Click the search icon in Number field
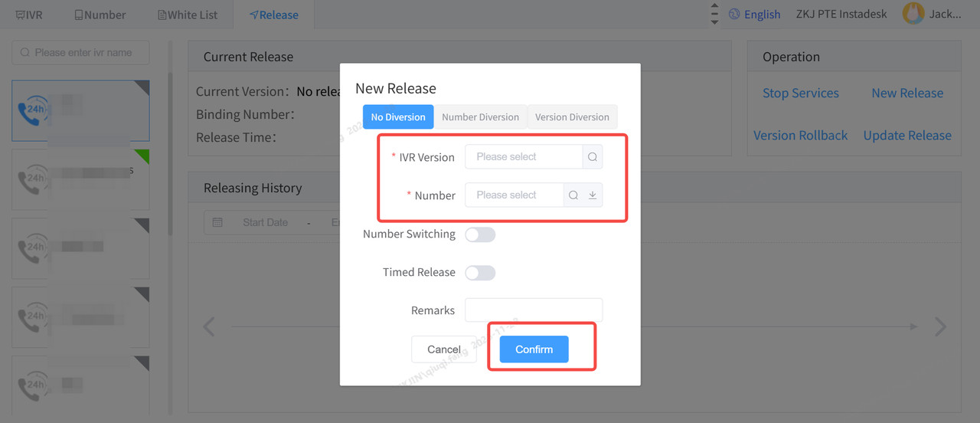Viewport: 980px width, 423px height. tap(573, 195)
